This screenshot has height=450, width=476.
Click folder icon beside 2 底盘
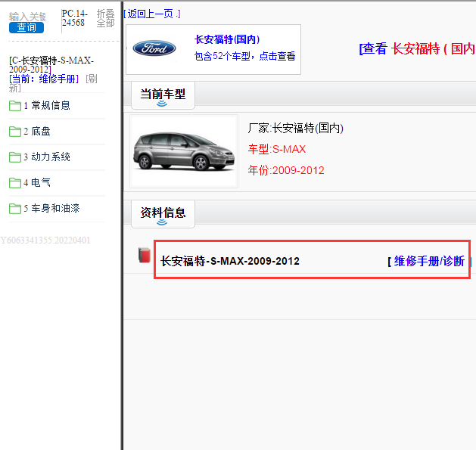(15, 132)
